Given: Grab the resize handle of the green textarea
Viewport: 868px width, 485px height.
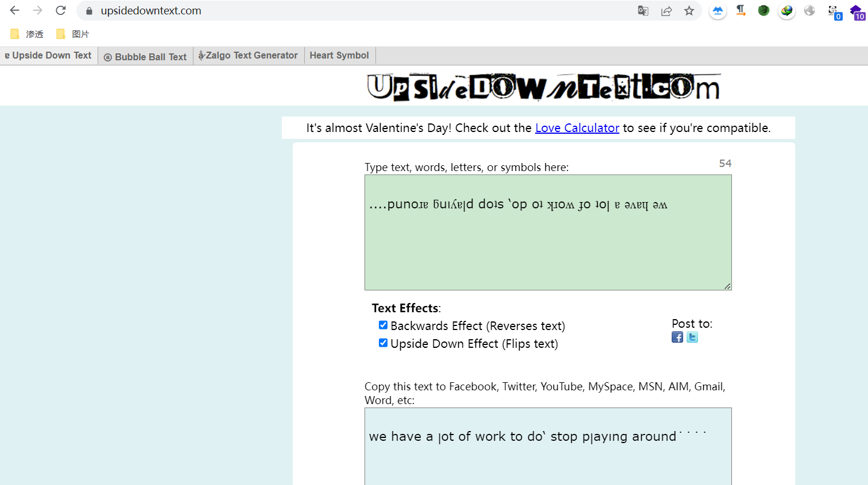Looking at the screenshot, I should (x=727, y=286).
